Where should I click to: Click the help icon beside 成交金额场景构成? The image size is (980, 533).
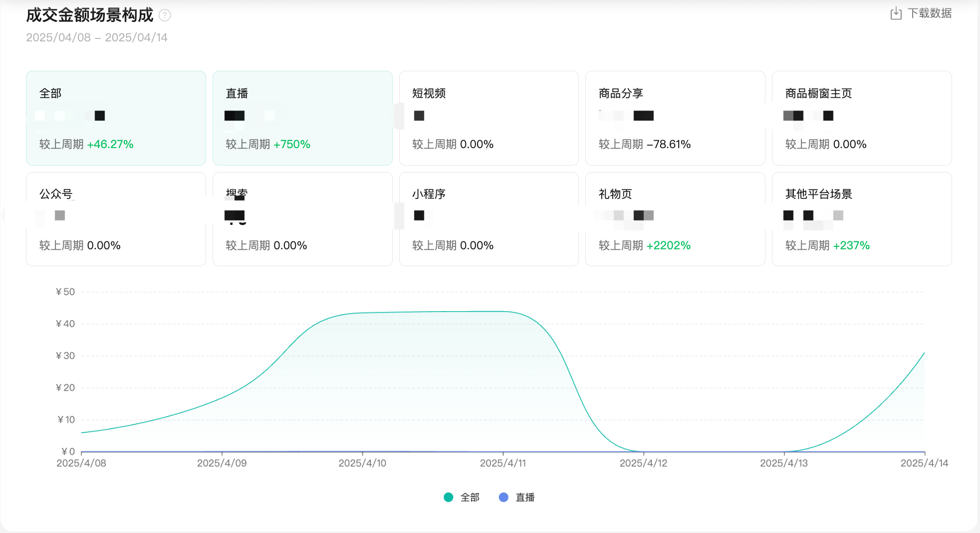[x=165, y=15]
